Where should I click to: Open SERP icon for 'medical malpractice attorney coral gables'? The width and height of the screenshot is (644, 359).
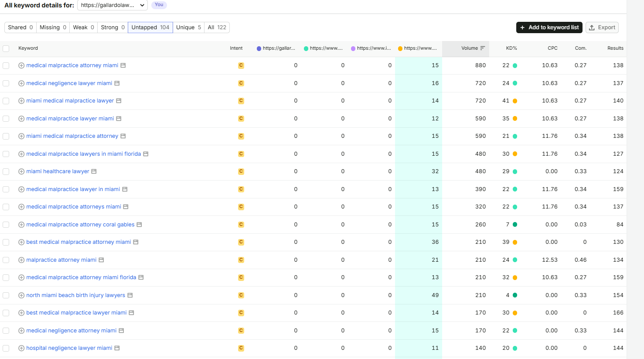(x=139, y=225)
